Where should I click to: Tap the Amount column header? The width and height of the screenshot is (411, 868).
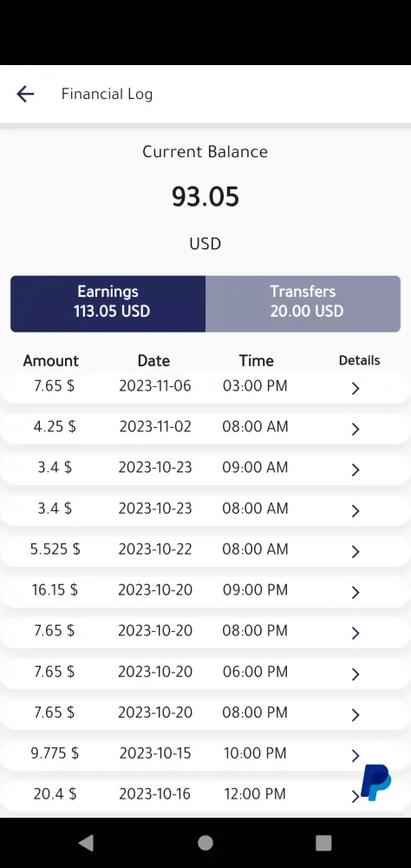pyautogui.click(x=51, y=361)
